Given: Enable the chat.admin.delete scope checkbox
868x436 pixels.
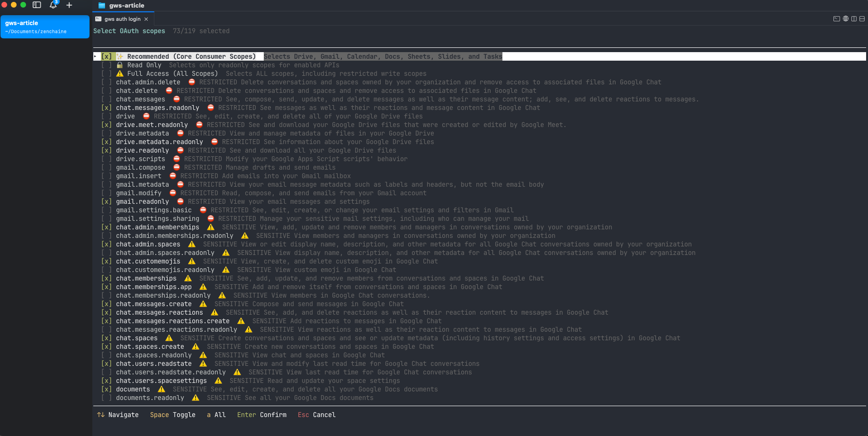Looking at the screenshot, I should 107,82.
